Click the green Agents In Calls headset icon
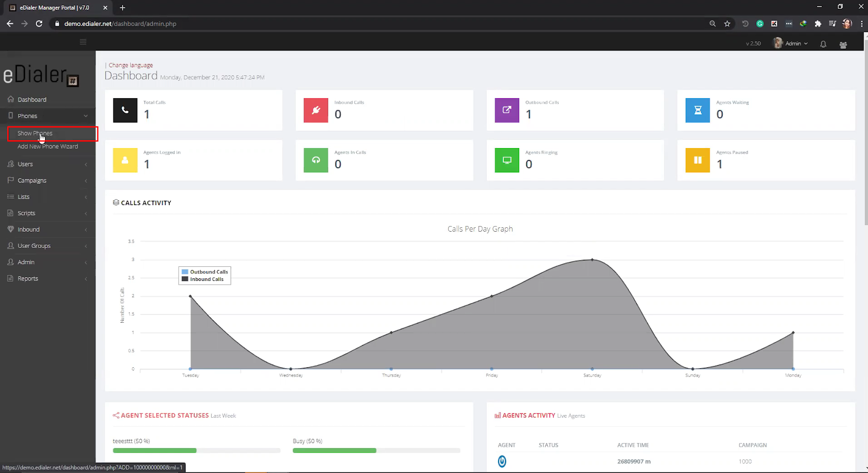This screenshot has width=868, height=473. pyautogui.click(x=316, y=160)
